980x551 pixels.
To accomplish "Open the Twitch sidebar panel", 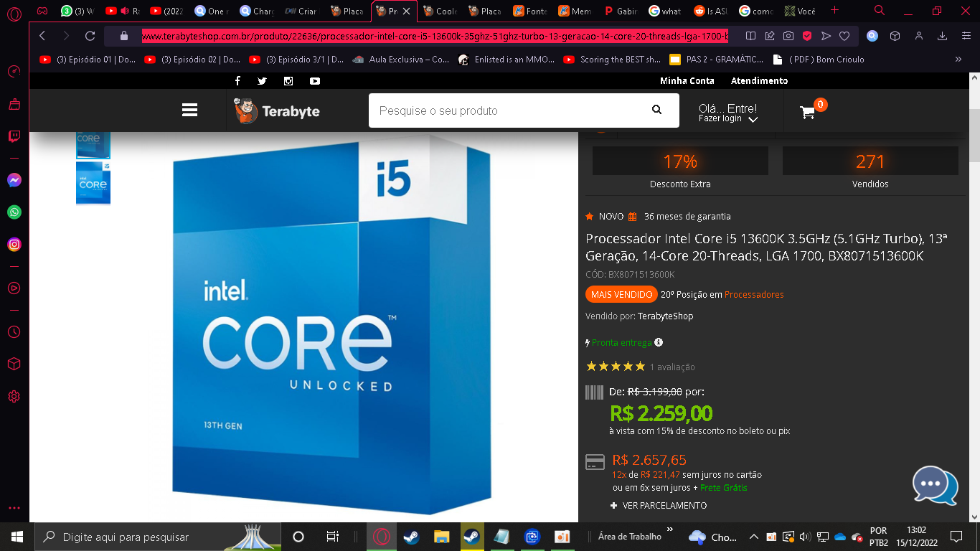I will point(14,136).
